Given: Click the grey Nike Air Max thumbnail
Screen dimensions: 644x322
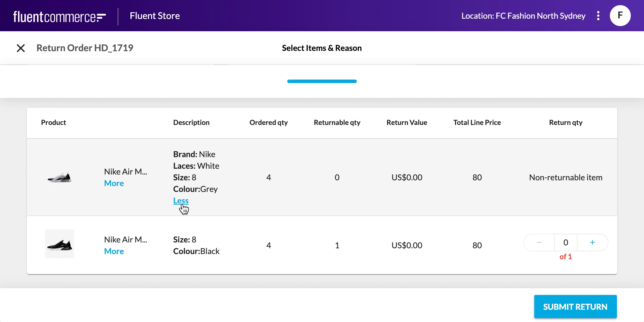Looking at the screenshot, I should (60, 177).
